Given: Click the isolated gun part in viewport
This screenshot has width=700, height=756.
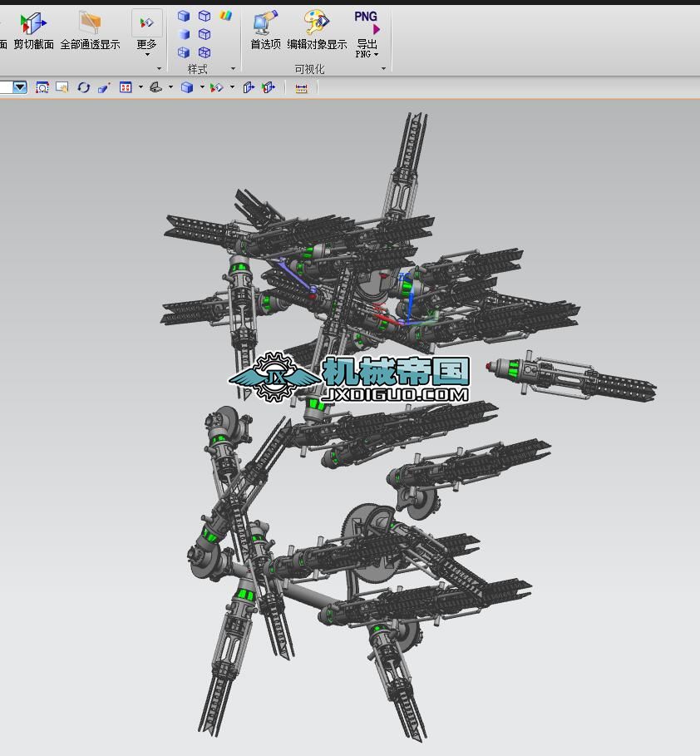Looking at the screenshot, I should pos(574,377).
